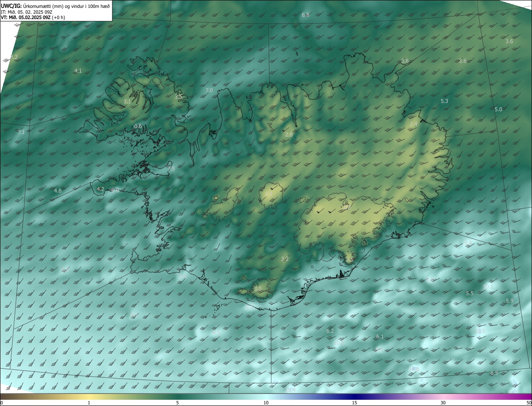The height and width of the screenshot is (406, 532).
Task: Click the 4.1 value label
Action: [x=78, y=71]
